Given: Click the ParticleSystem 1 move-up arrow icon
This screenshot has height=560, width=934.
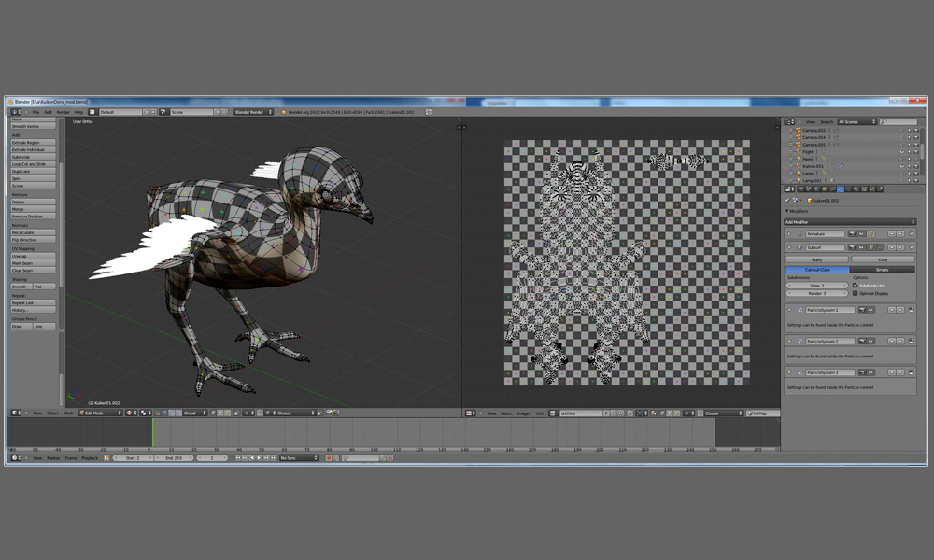Looking at the screenshot, I should (892, 309).
